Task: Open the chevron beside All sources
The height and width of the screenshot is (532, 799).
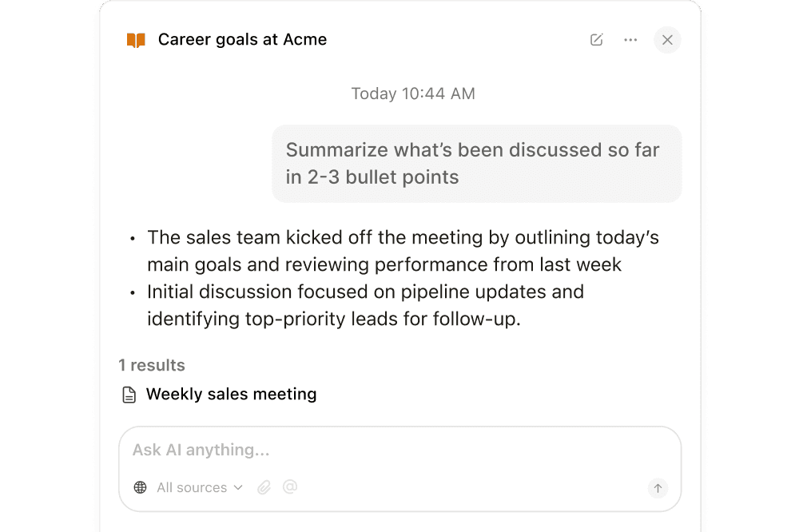Action: pyautogui.click(x=238, y=488)
